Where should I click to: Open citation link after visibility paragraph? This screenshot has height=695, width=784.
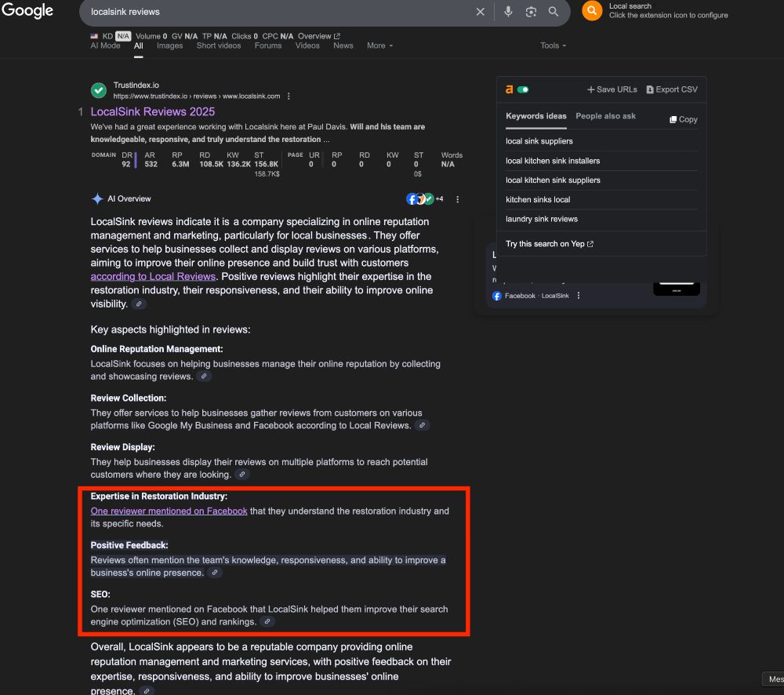tap(139, 304)
